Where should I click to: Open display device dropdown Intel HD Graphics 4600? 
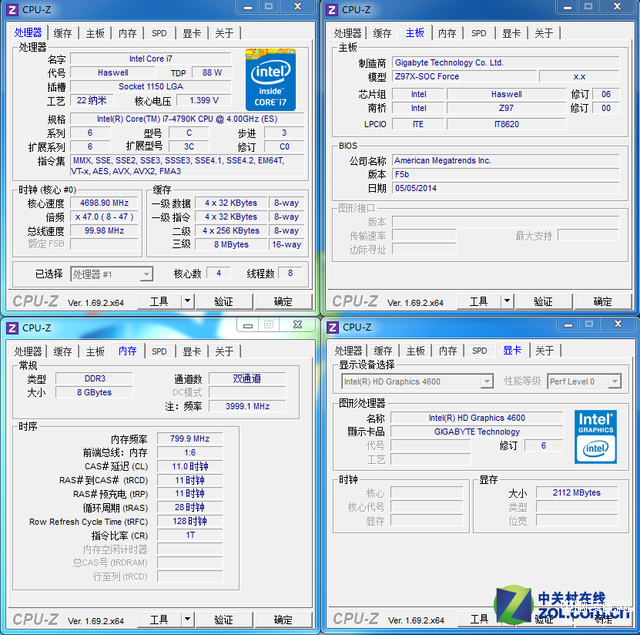[x=417, y=382]
